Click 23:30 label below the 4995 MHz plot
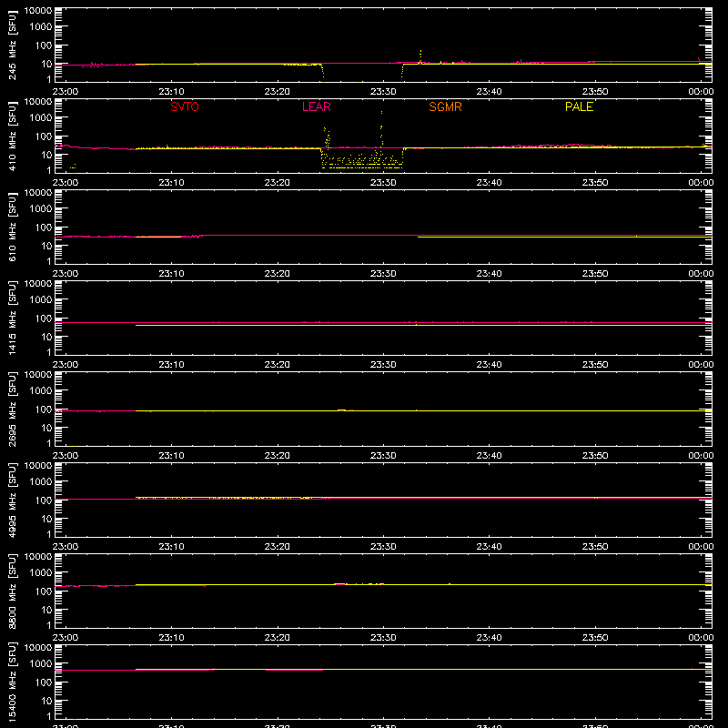 383,547
